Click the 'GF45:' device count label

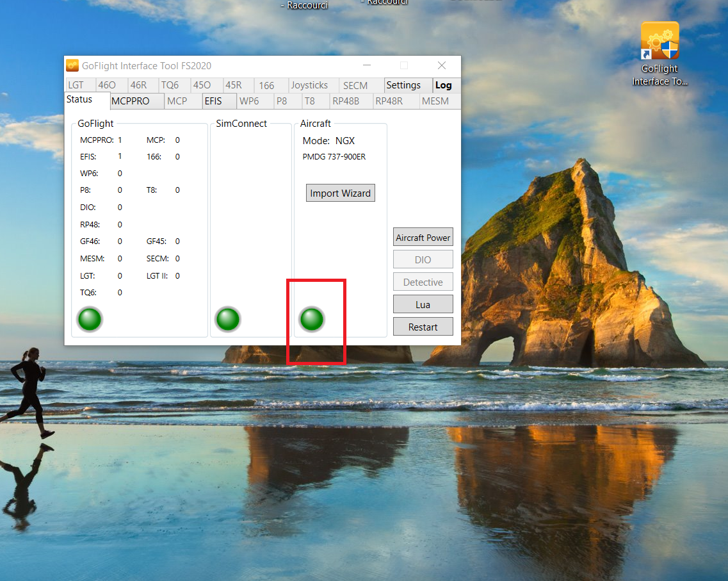[156, 241]
